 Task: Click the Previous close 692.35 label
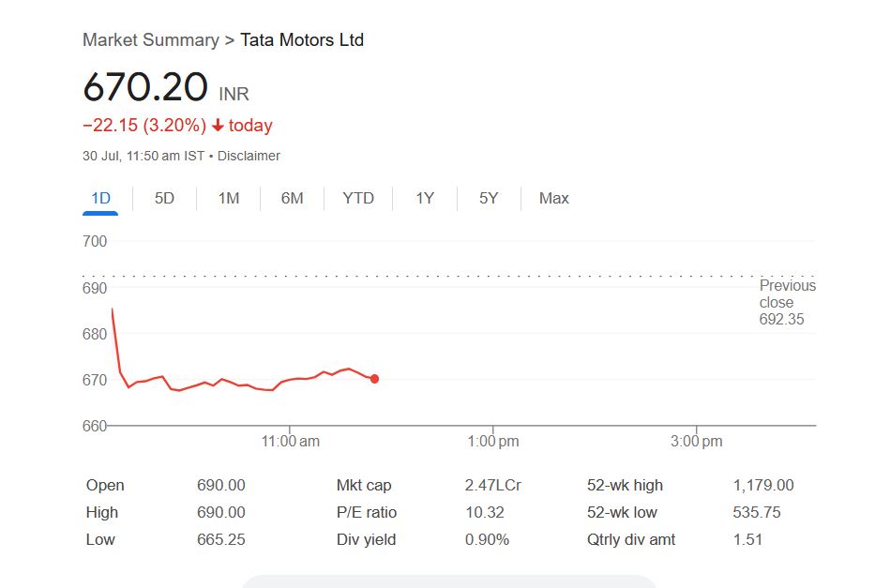click(786, 302)
